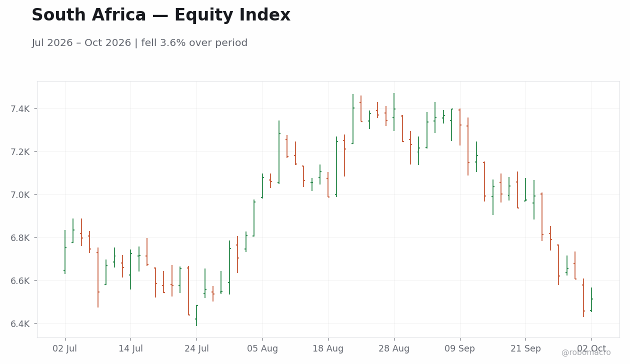Click the 7.2K y-axis label
Viewport: 630px width, 364px height.
(x=20, y=152)
